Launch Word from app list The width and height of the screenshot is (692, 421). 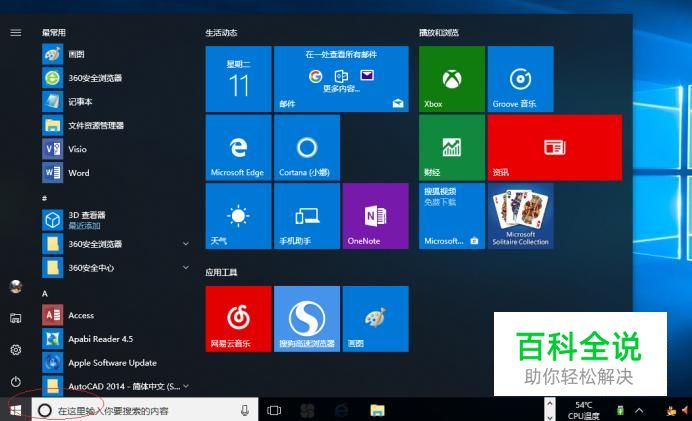coord(116,173)
